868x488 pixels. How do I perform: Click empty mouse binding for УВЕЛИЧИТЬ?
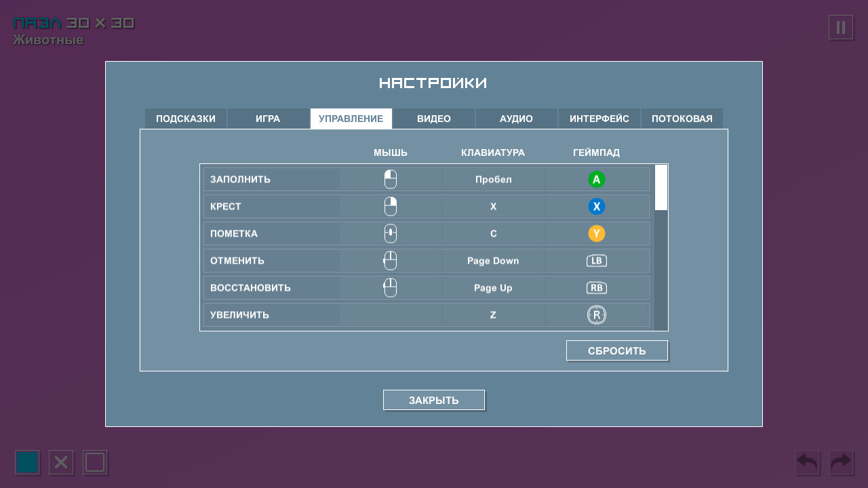391,315
